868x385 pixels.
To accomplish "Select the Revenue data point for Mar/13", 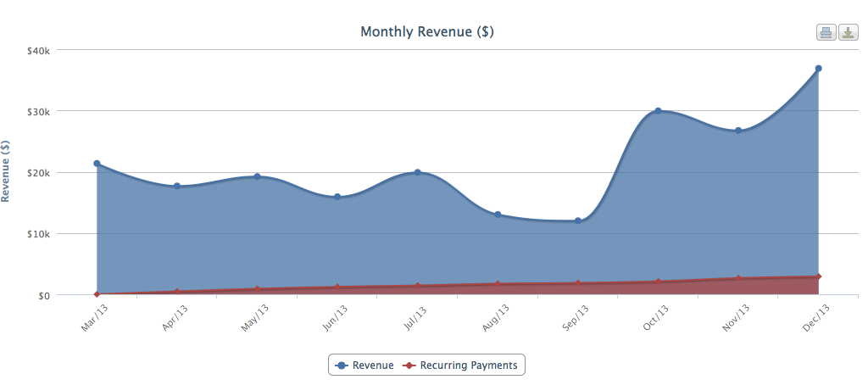I will coord(97,164).
